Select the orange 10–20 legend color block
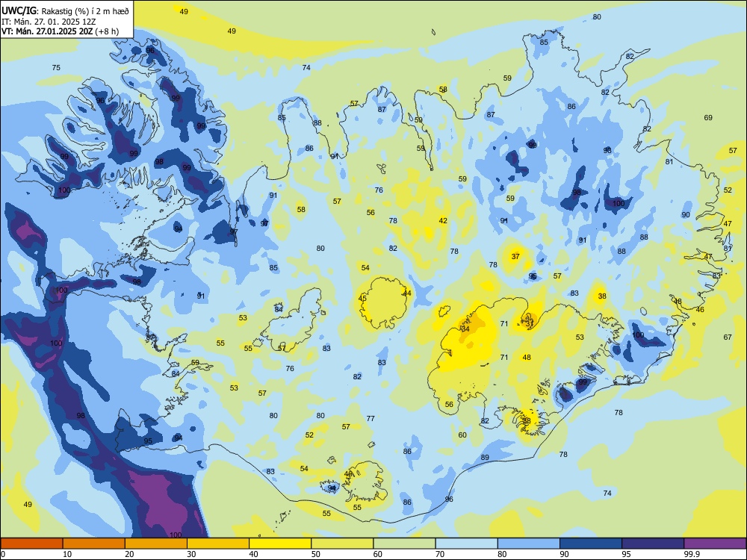 [94, 544]
